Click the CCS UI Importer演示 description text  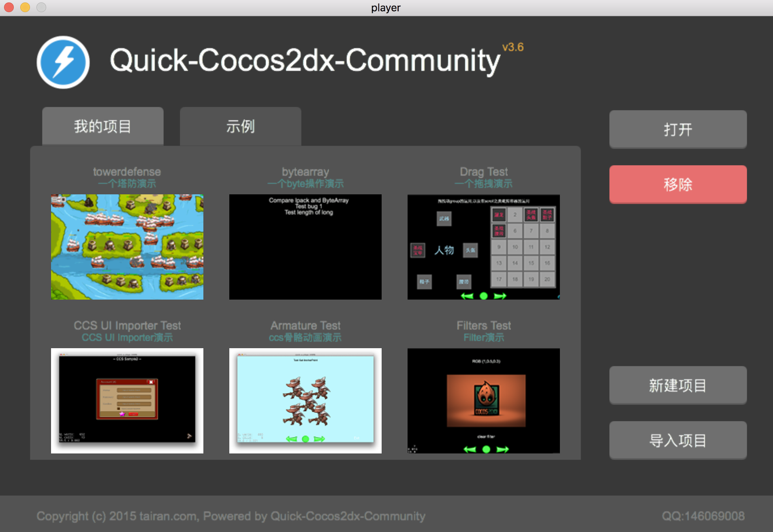coord(127,337)
